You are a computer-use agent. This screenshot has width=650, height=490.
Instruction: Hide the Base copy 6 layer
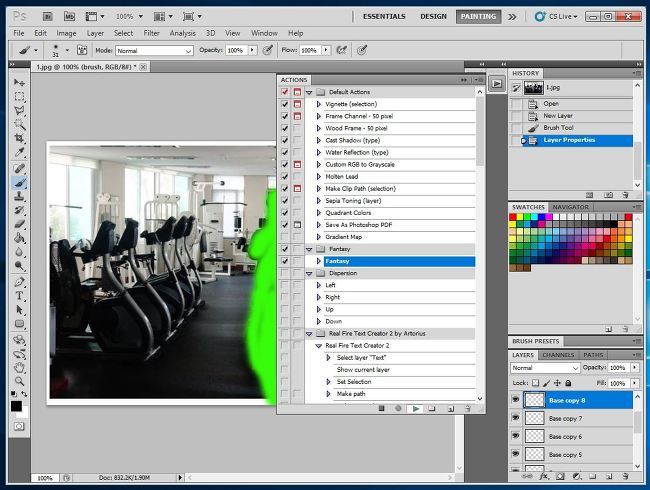tap(515, 436)
